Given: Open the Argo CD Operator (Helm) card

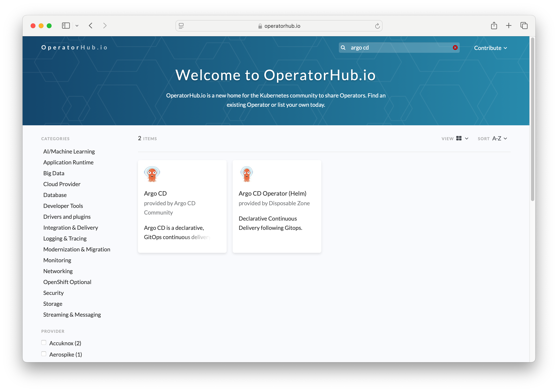Looking at the screenshot, I should click(x=277, y=206).
